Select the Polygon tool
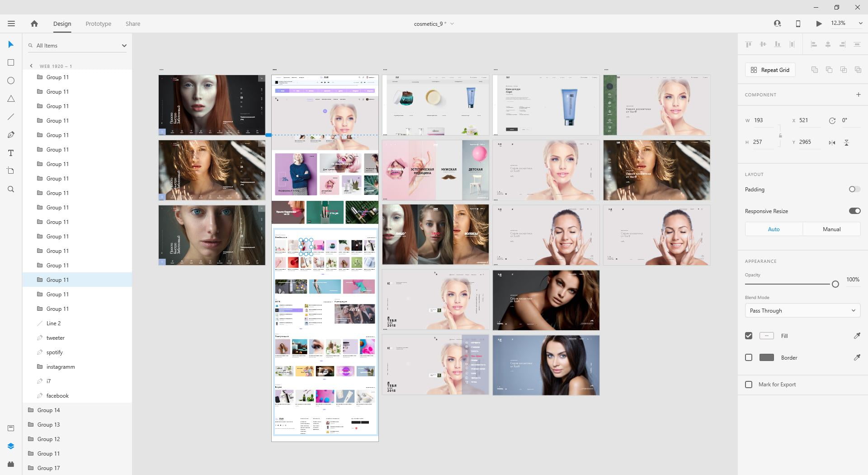Viewport: 868px width, 475px height. (x=11, y=99)
